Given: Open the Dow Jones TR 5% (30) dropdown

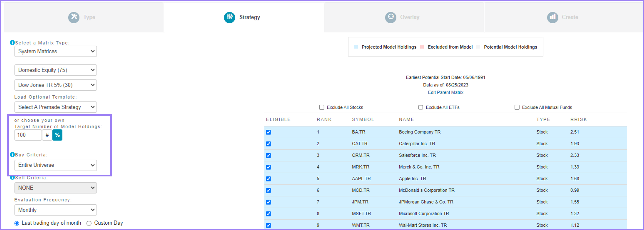Looking at the screenshot, I should point(55,85).
